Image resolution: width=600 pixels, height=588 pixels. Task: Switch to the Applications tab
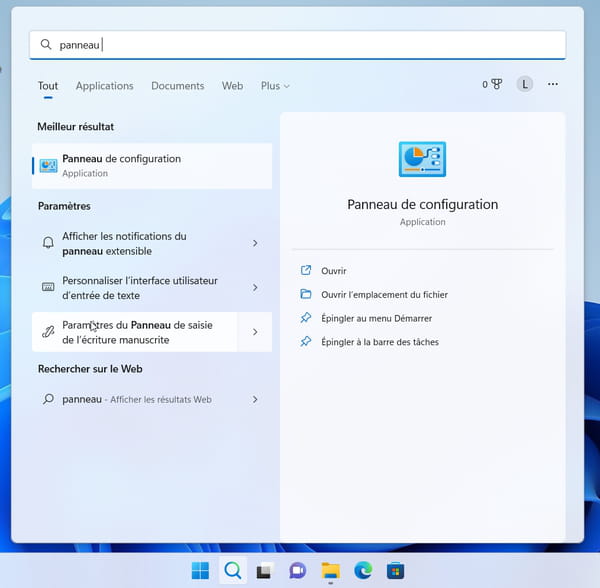[104, 86]
